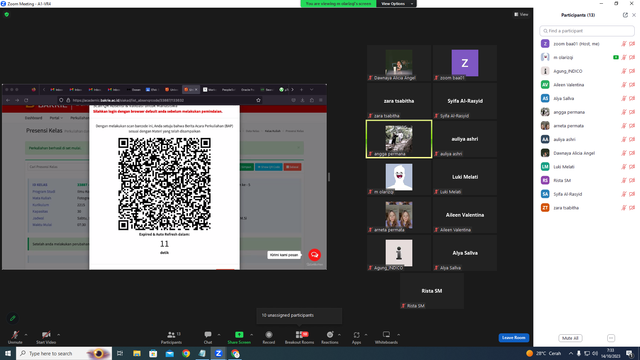Select the Dawnaya Alicia Angel video tile

click(x=399, y=63)
